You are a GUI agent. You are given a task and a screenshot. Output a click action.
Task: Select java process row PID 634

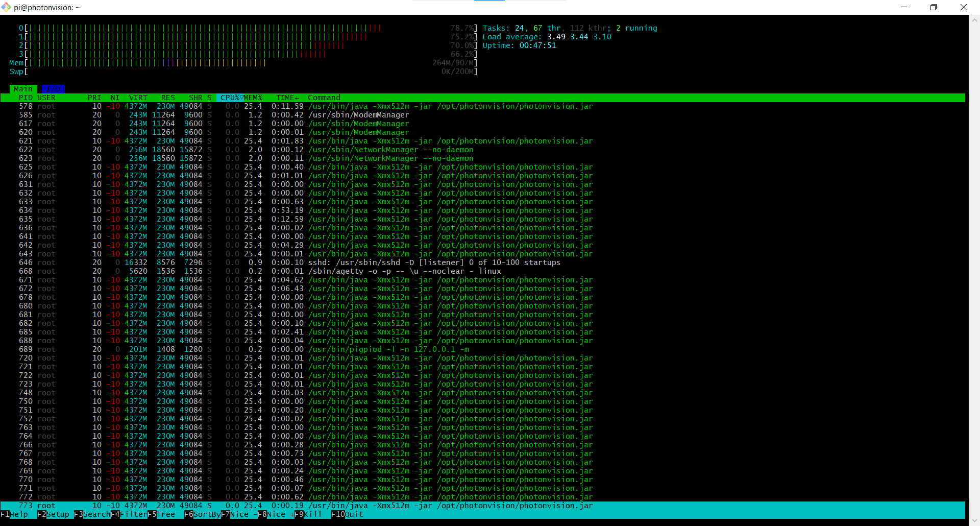(483, 210)
